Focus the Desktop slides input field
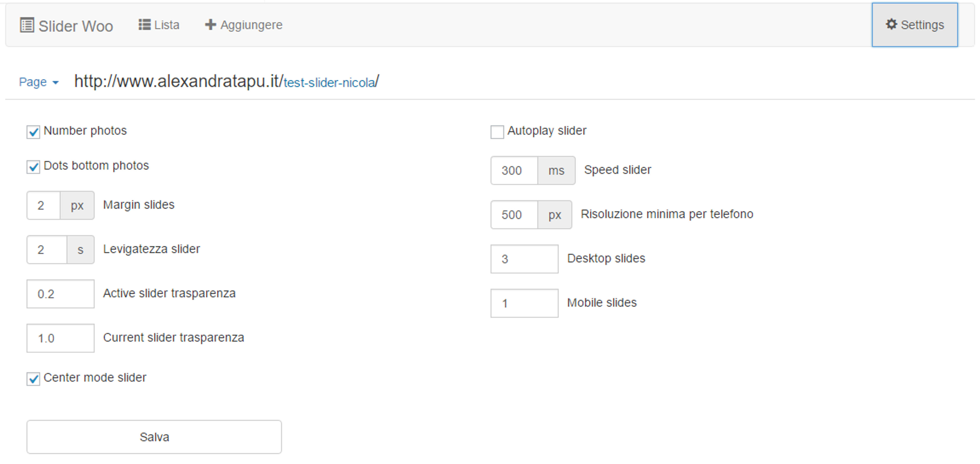Image resolution: width=980 pixels, height=464 pixels. coord(524,259)
